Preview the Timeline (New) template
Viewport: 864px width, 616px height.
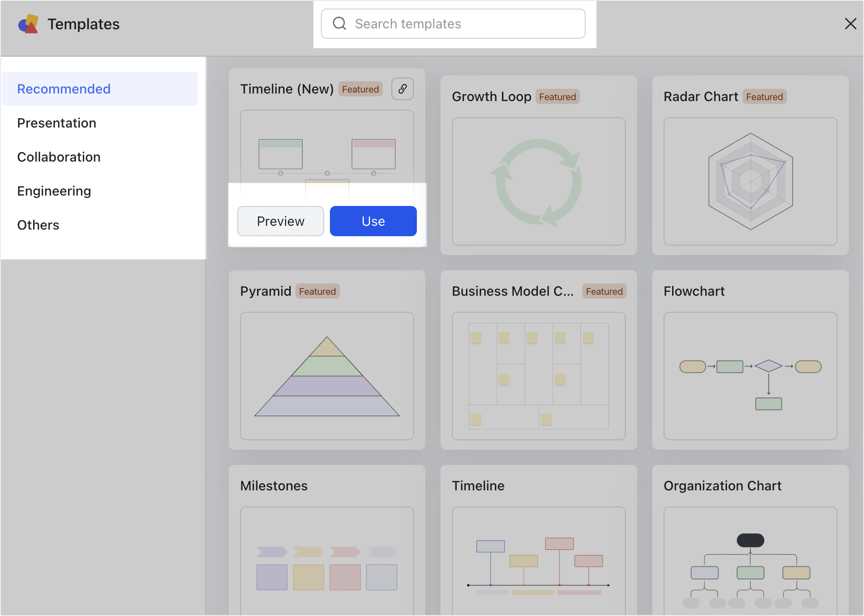(280, 221)
